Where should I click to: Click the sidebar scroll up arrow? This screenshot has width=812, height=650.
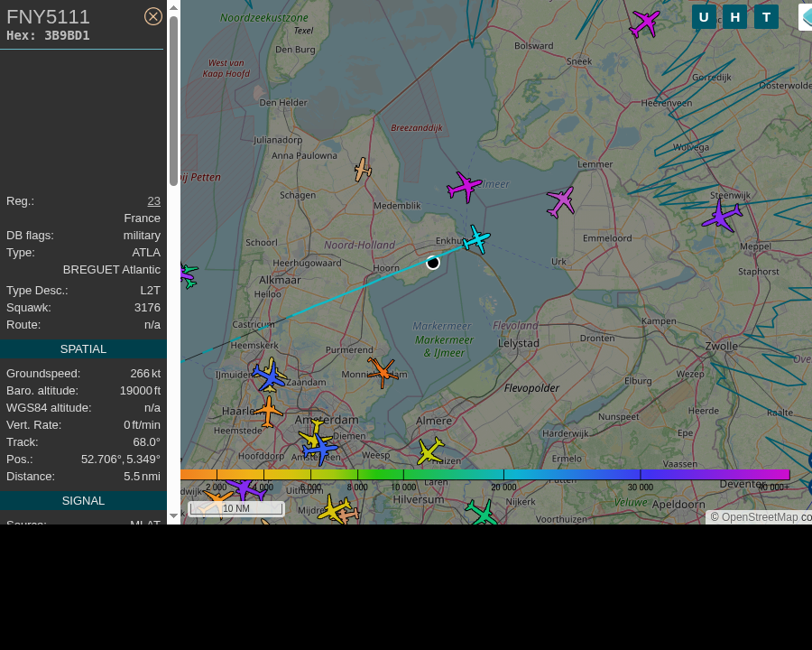point(173,8)
